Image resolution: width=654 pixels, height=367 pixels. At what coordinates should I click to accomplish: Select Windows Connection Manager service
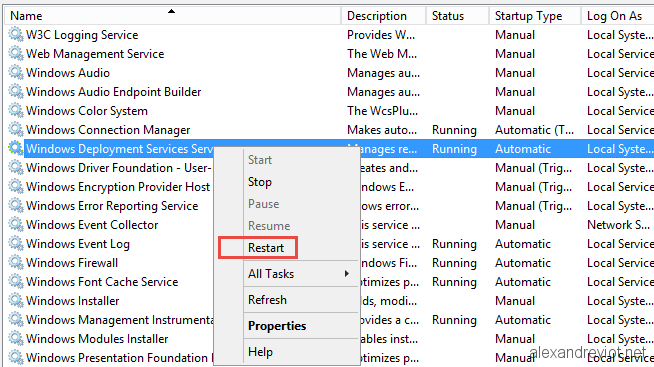(x=108, y=130)
